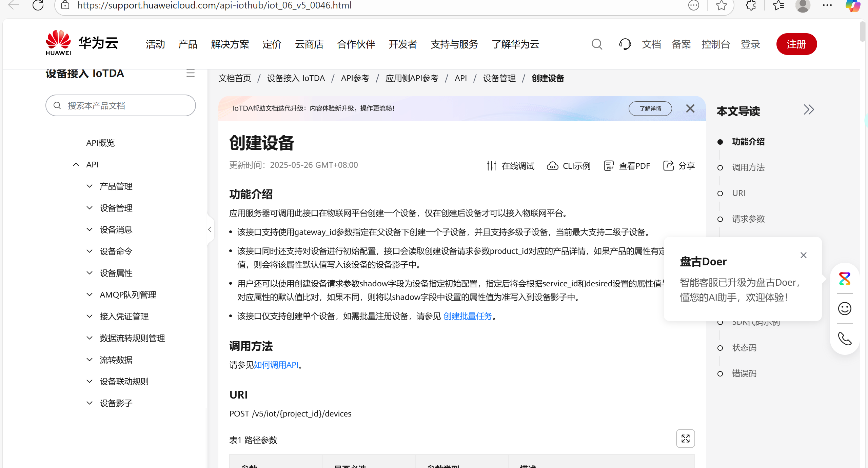The image size is (868, 468).
Task: Focus the 搜索本产品文档 search box
Action: click(121, 105)
